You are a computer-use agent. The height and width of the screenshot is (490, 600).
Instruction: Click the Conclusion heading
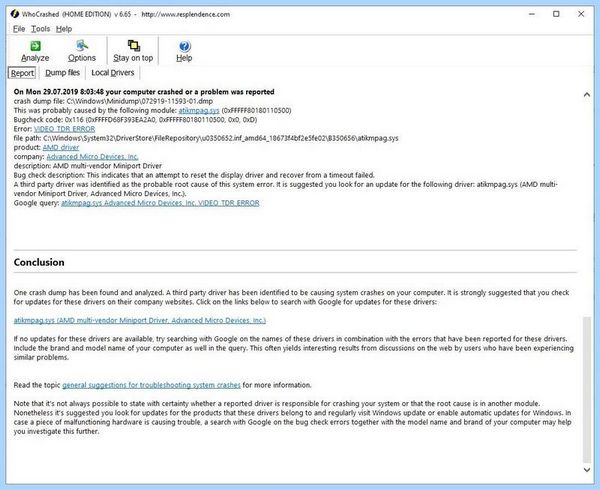(39, 262)
